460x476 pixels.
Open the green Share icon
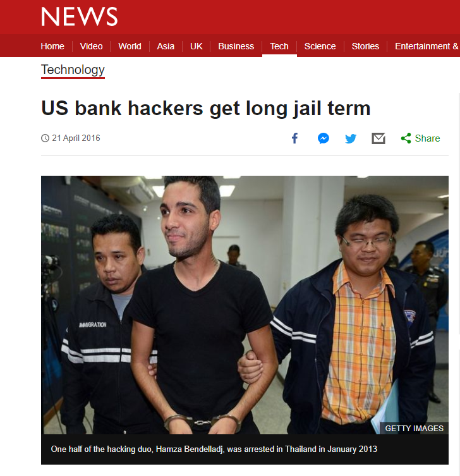406,138
